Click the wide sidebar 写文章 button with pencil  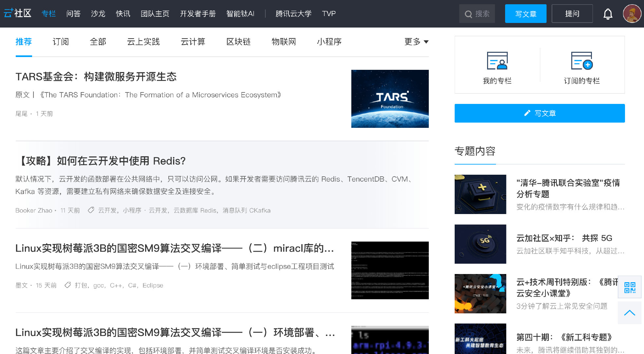point(540,113)
